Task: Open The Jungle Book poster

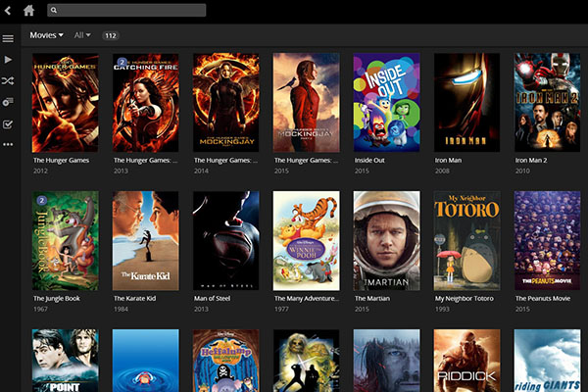Action: coord(66,241)
